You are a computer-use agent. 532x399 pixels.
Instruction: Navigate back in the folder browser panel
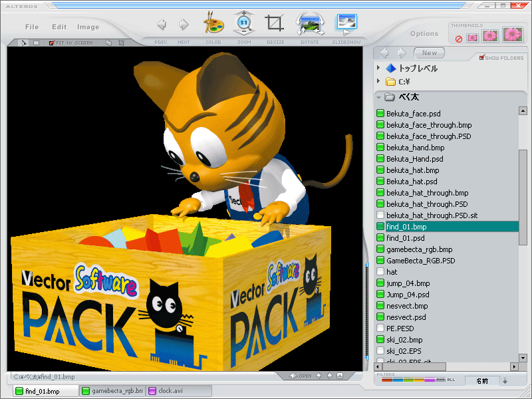(x=385, y=53)
